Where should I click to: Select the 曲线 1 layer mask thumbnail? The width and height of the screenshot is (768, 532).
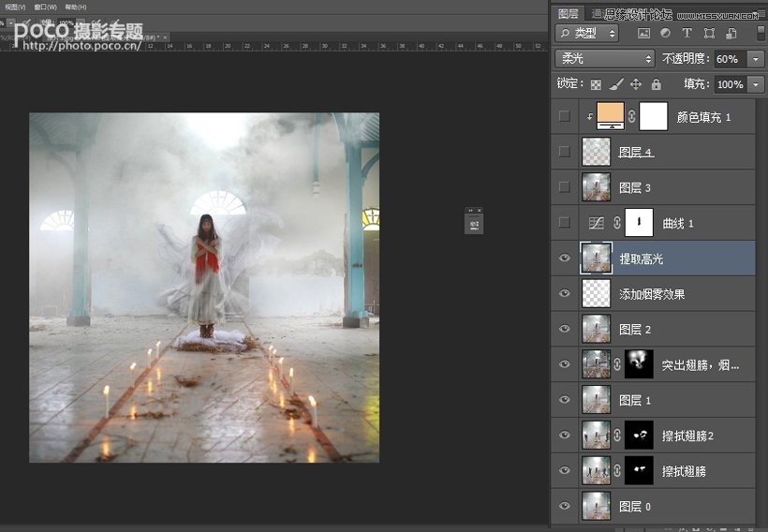(639, 222)
